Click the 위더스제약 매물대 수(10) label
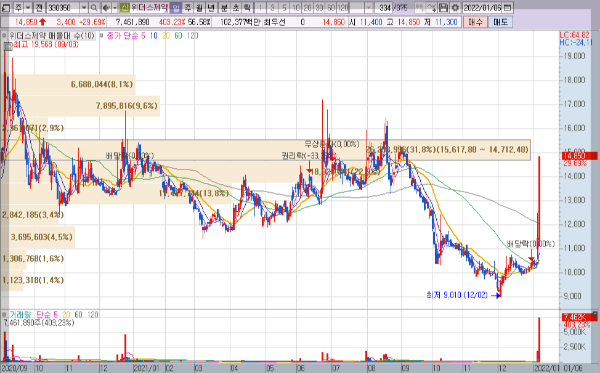 coord(52,36)
